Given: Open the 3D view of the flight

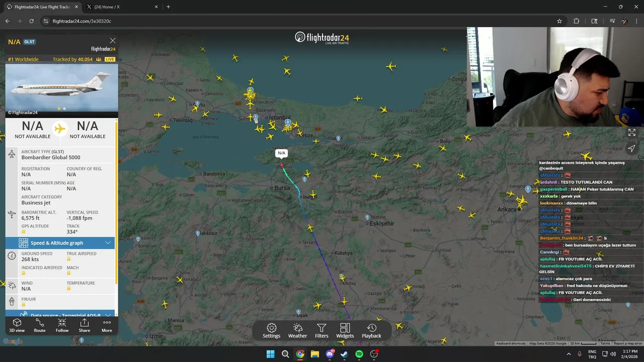Looking at the screenshot, I should point(17,325).
